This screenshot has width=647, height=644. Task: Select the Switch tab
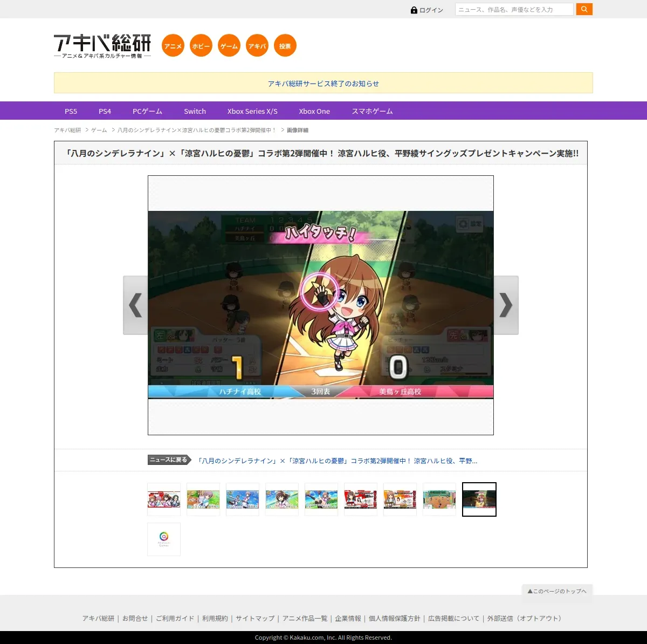click(195, 111)
